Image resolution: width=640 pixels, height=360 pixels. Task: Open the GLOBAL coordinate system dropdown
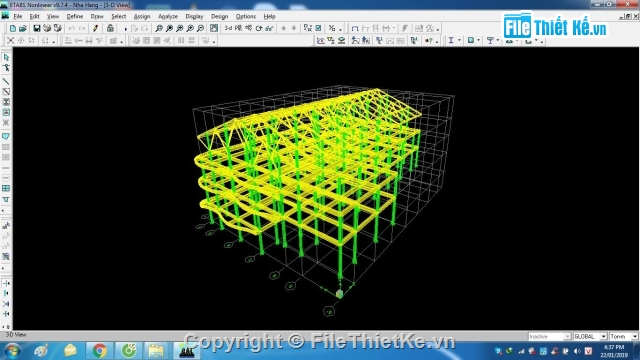coord(590,336)
